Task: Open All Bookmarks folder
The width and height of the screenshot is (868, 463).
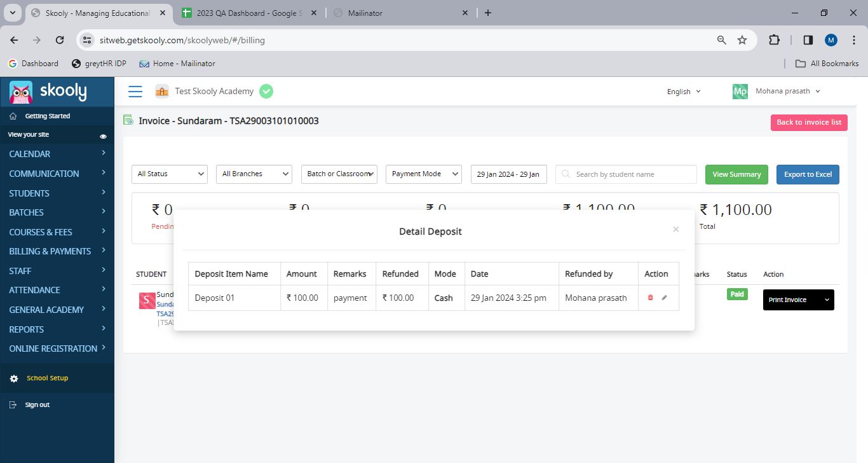Action: (x=827, y=64)
